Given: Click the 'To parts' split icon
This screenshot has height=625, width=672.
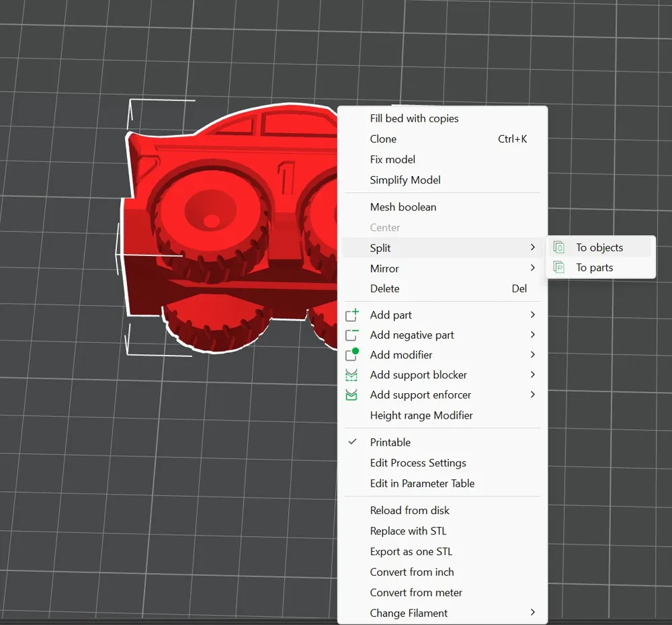Looking at the screenshot, I should point(558,267).
